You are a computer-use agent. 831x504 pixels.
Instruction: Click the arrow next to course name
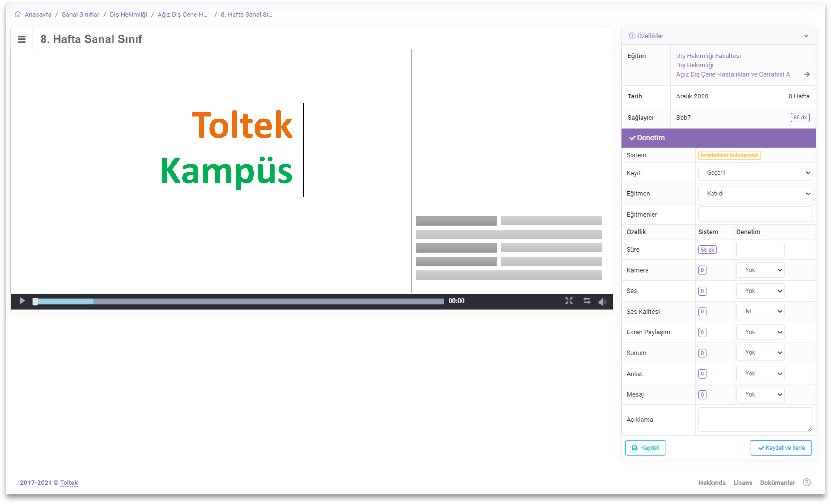(806, 74)
